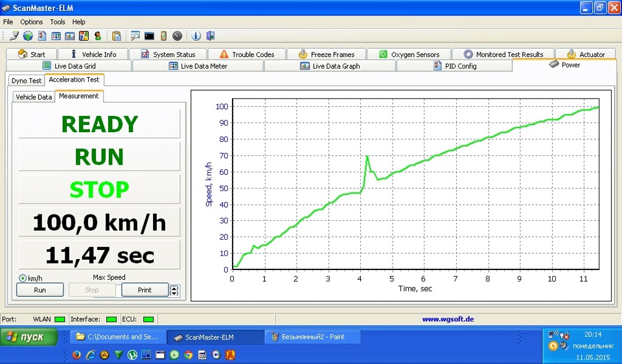Screen dimensions: 622x364
Task: Switch to the PID Config tab
Action: [454, 66]
